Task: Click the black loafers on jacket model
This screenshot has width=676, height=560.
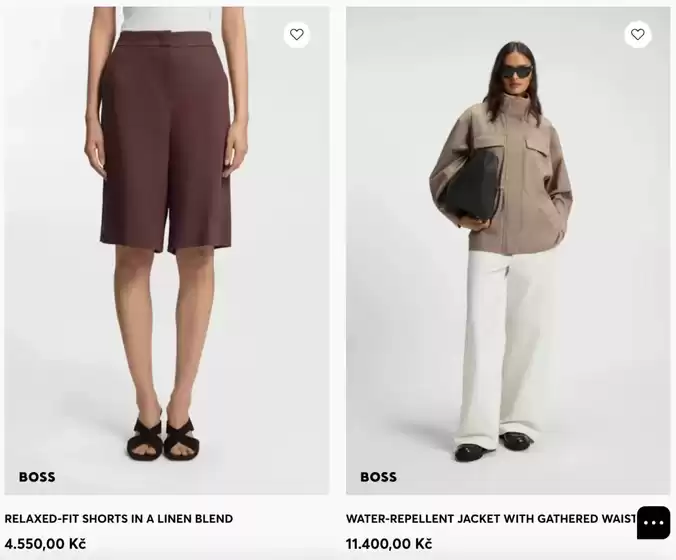Action: [494, 446]
